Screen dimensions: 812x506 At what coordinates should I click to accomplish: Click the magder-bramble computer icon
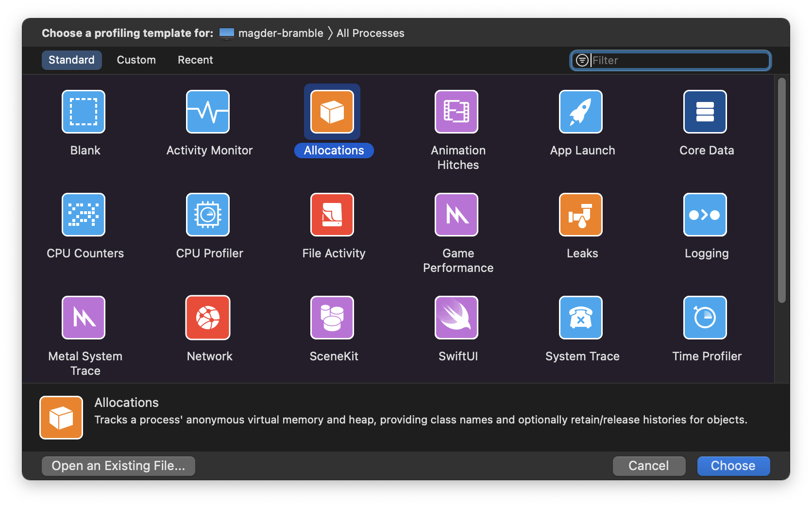click(227, 34)
